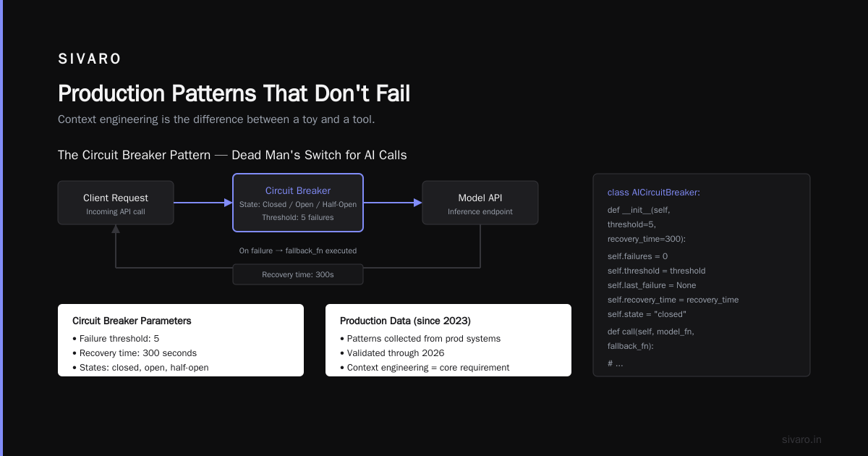Click the Recovery time: 300s label

tap(298, 275)
